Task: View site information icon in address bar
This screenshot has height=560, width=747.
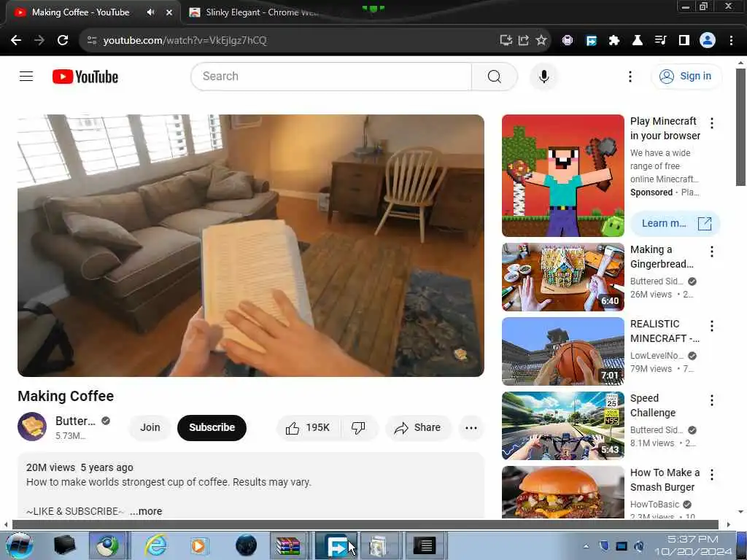Action: pos(92,41)
